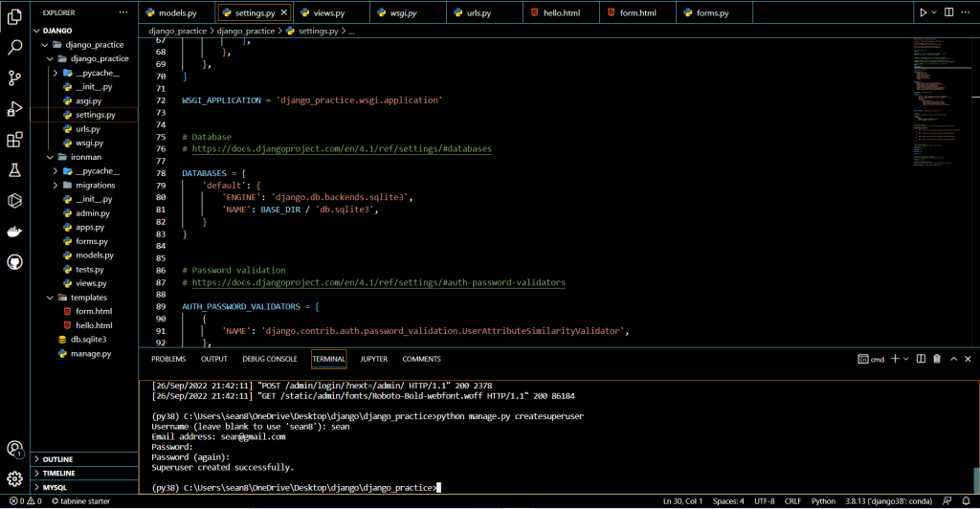Run the Python file with play button
This screenshot has height=509, width=980.
[x=923, y=12]
